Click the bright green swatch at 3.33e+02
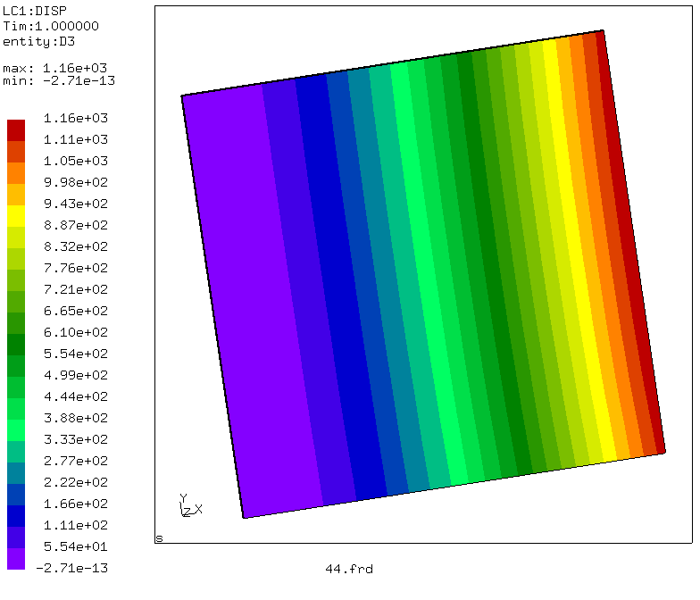This screenshot has width=700, height=600. tap(16, 430)
